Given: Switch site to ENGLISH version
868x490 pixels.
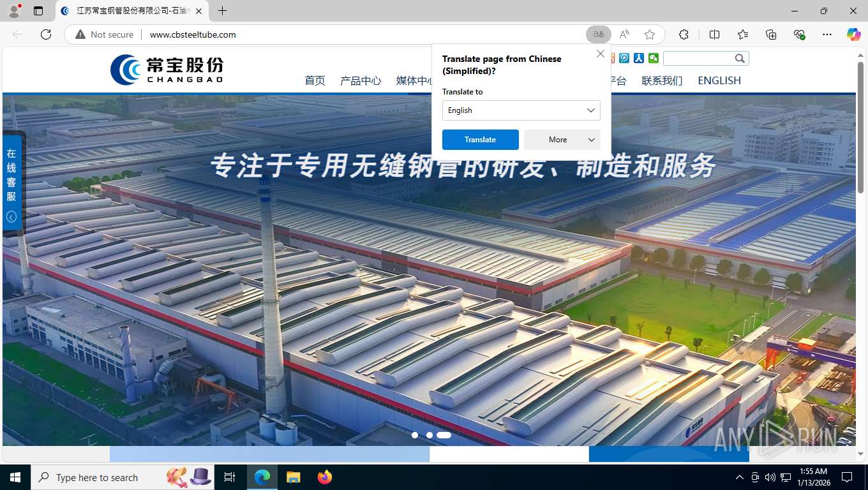Looking at the screenshot, I should pos(719,80).
